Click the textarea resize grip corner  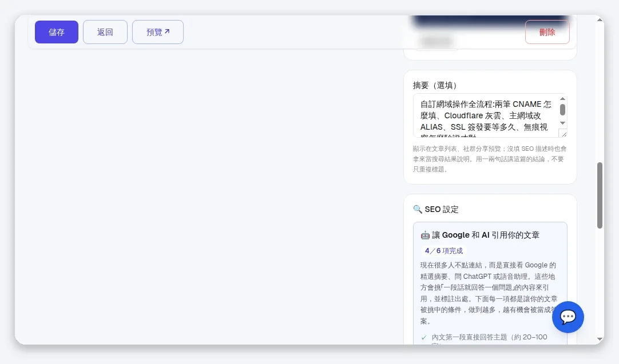564,134
